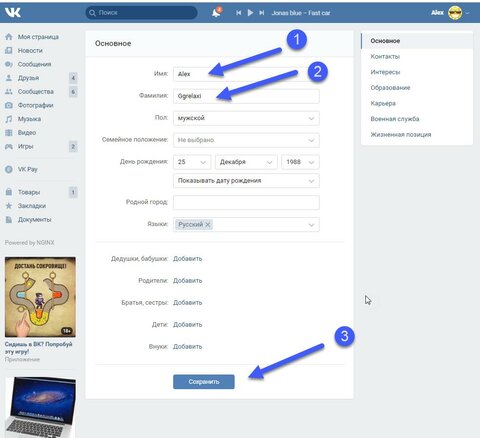Click Добавить next to Родители
Screen dimensions: 480x438
pyautogui.click(x=187, y=281)
